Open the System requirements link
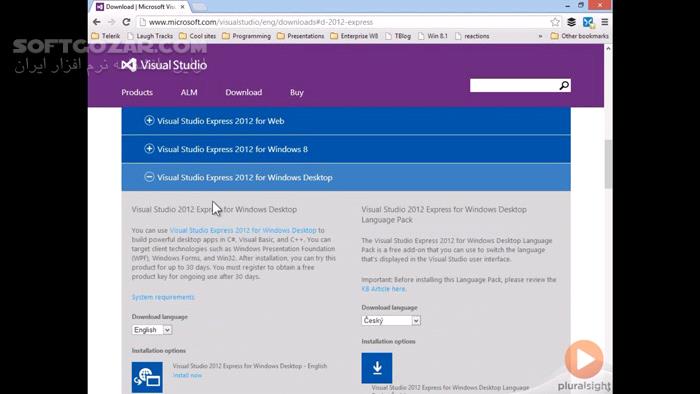 coord(163,297)
